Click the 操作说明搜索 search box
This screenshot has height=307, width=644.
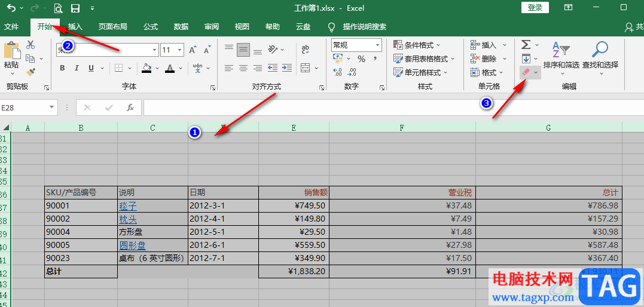(x=364, y=27)
